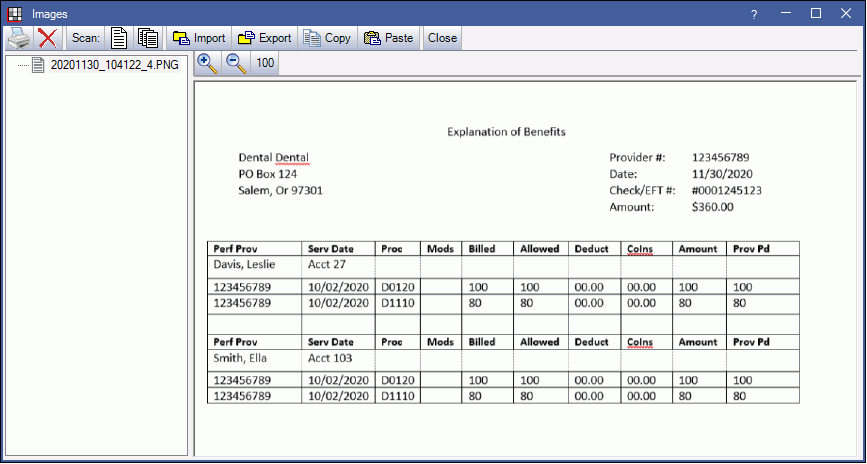The image size is (867, 464).
Task: Click the Copy button
Action: click(327, 38)
